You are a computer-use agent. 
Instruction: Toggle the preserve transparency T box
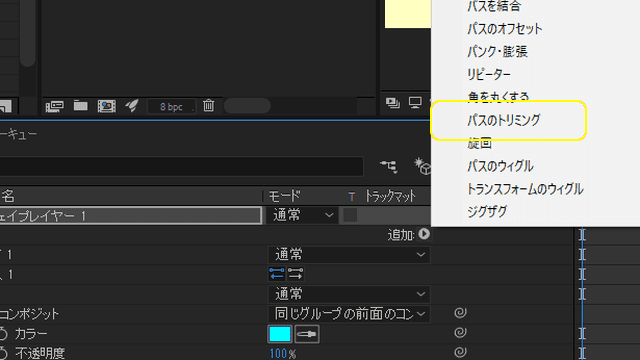(x=350, y=215)
